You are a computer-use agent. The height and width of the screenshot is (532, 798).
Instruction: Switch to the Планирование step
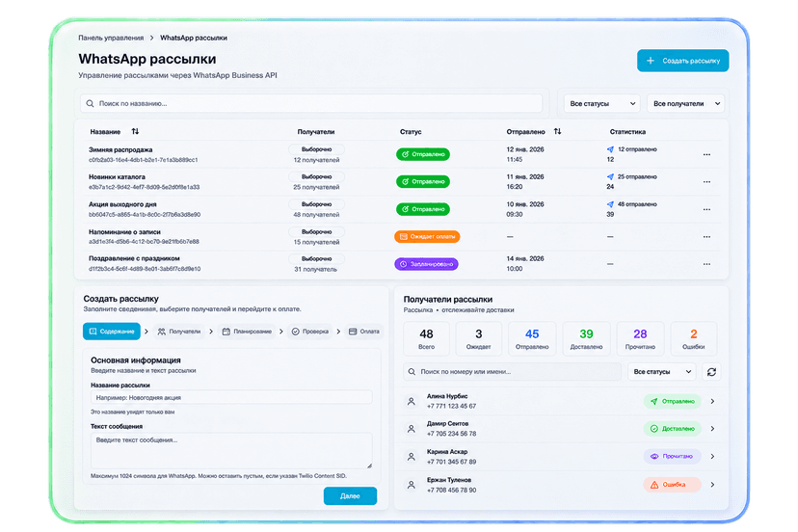pyautogui.click(x=247, y=332)
